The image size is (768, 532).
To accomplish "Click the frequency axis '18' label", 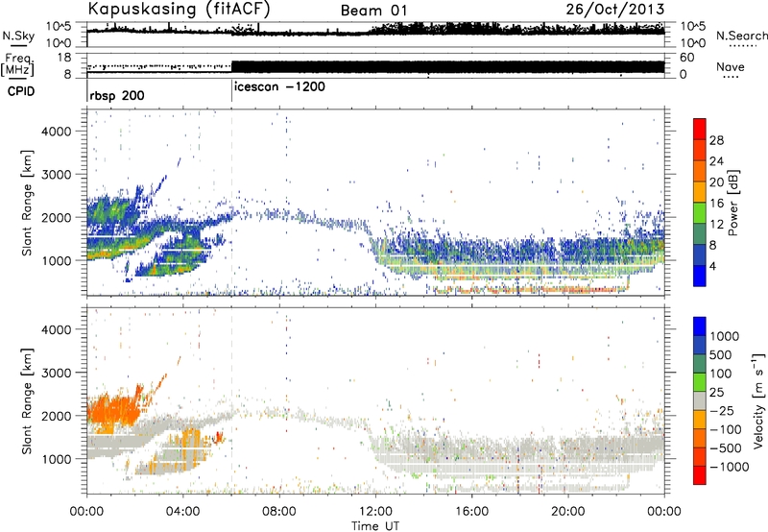I will pos(64,58).
